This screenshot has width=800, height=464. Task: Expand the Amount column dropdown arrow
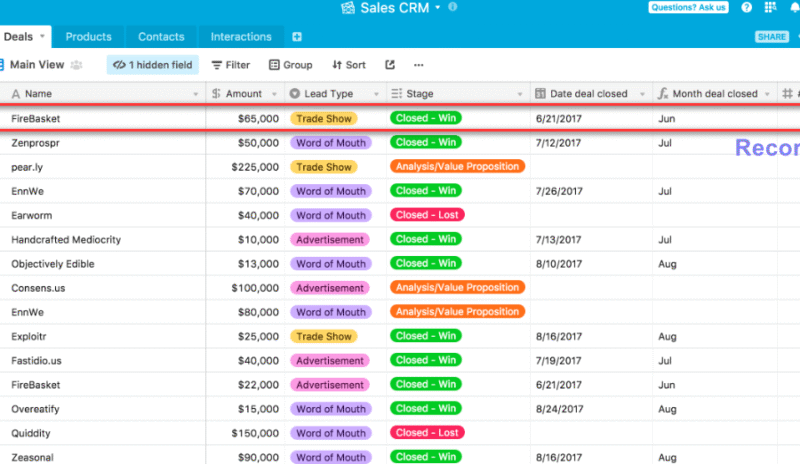point(275,94)
